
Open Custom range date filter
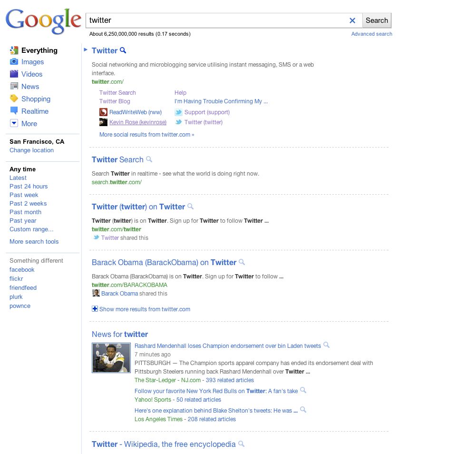pos(31,229)
